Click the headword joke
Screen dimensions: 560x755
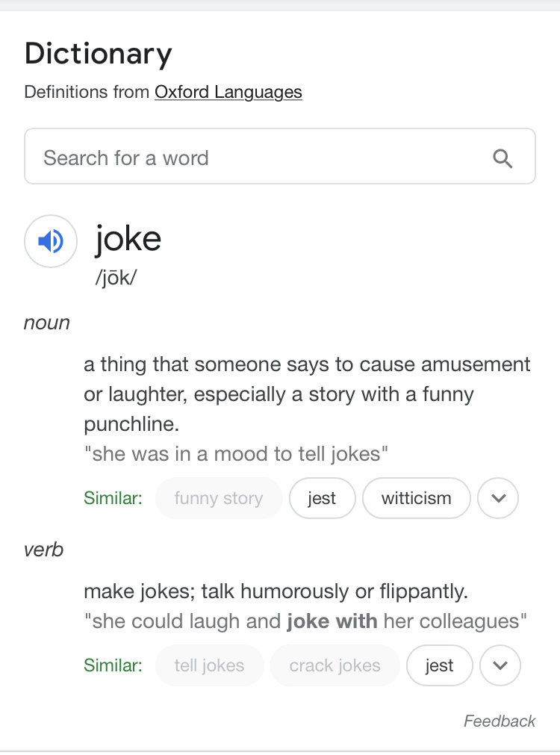click(x=128, y=239)
